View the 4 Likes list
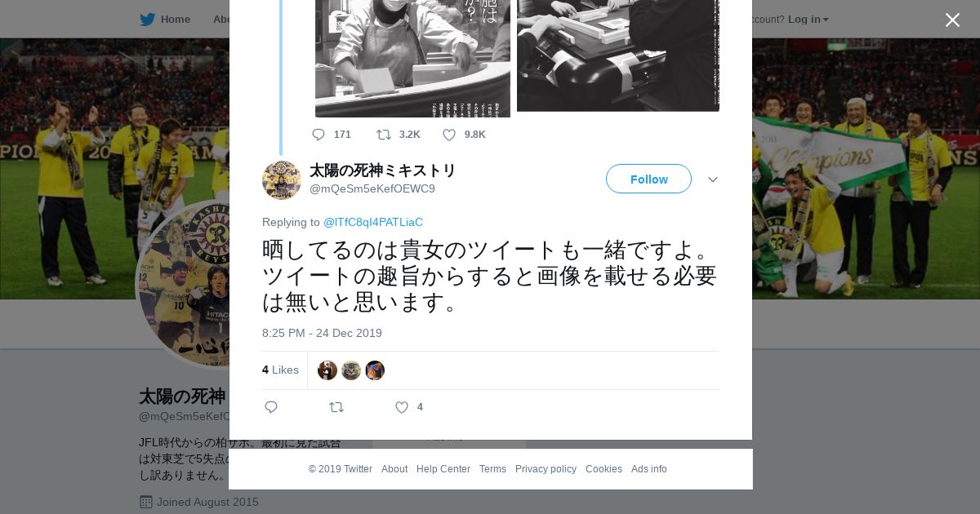 [x=280, y=370]
